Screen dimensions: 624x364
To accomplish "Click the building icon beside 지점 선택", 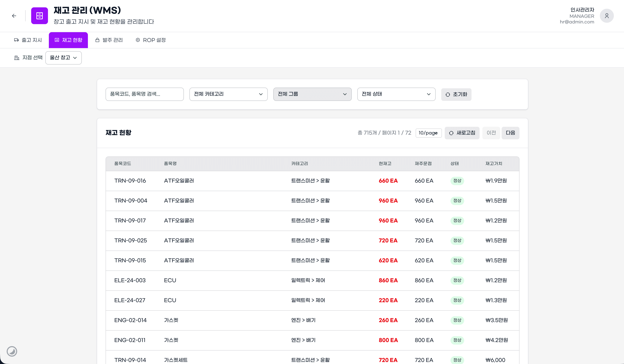I will [17, 58].
